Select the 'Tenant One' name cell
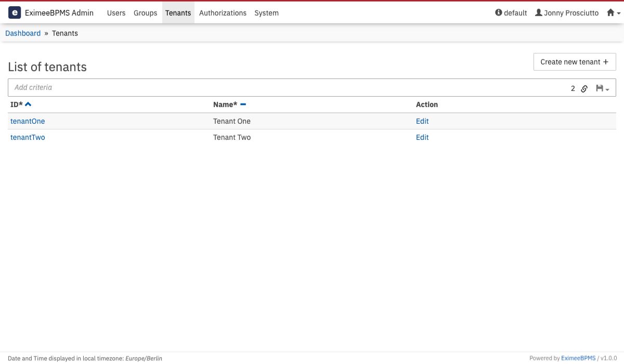Screen dimensions: 624x364 pyautogui.click(x=232, y=121)
